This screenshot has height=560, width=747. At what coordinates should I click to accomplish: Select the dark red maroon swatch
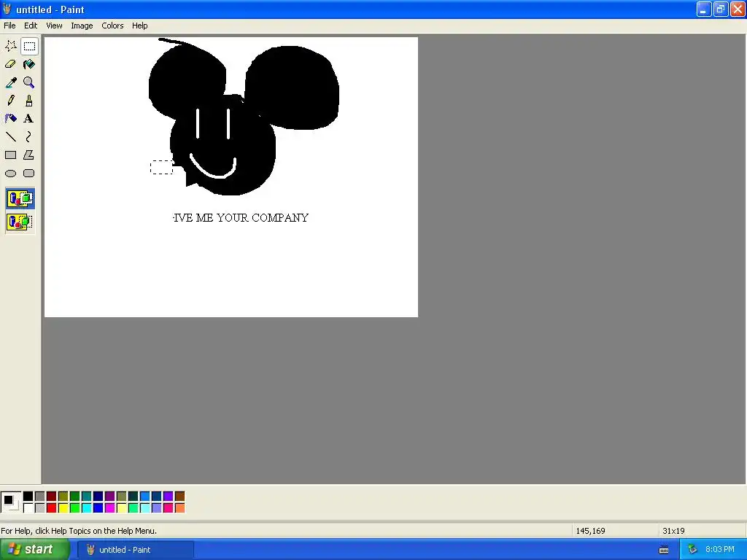coord(52,497)
